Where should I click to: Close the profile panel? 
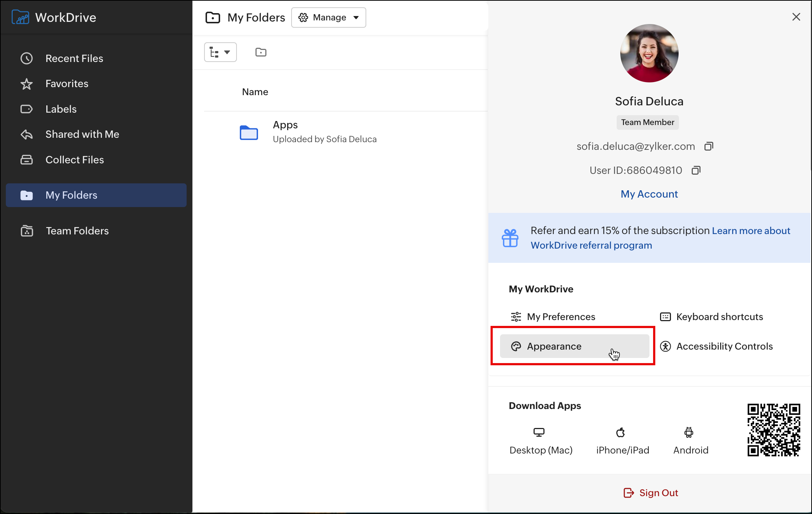pos(796,17)
